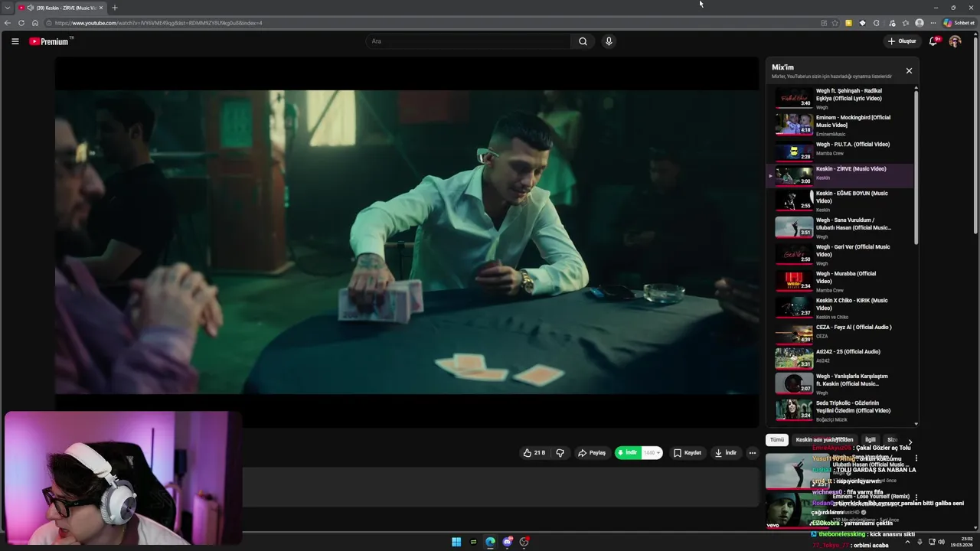Viewport: 980px width, 551px height.
Task: Play Wegh - Sana Vuruldum / Ulubatlı Hasan in playlist
Action: pos(840,227)
